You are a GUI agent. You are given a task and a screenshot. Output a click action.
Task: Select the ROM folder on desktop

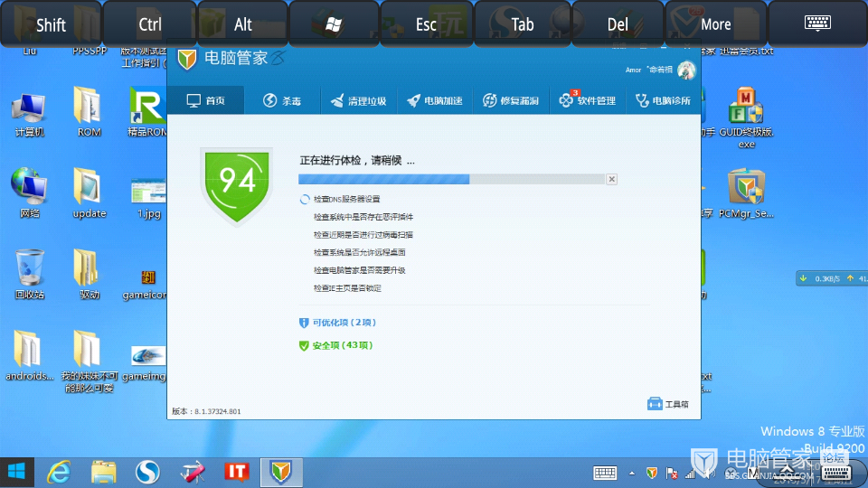(x=89, y=112)
